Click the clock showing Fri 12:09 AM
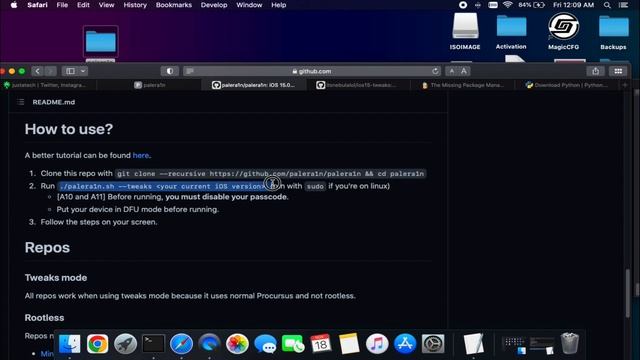This screenshot has width=640, height=360. [573, 5]
